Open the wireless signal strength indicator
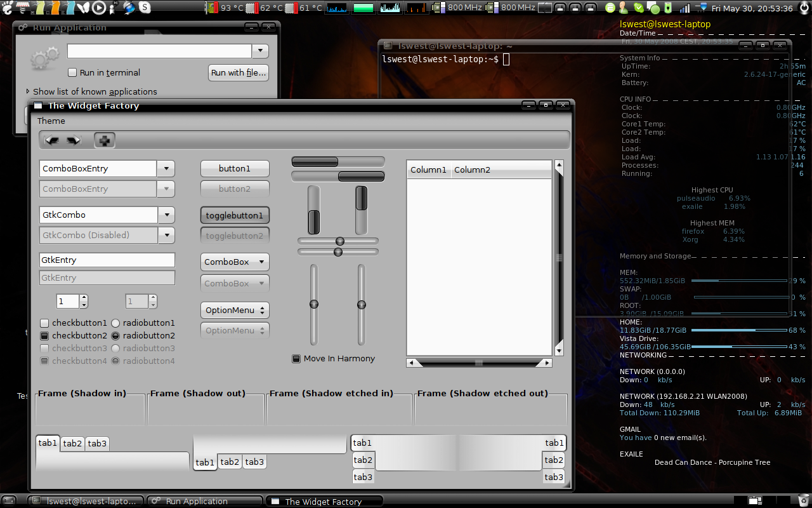Screen dimensions: 812x508 point(685,8)
